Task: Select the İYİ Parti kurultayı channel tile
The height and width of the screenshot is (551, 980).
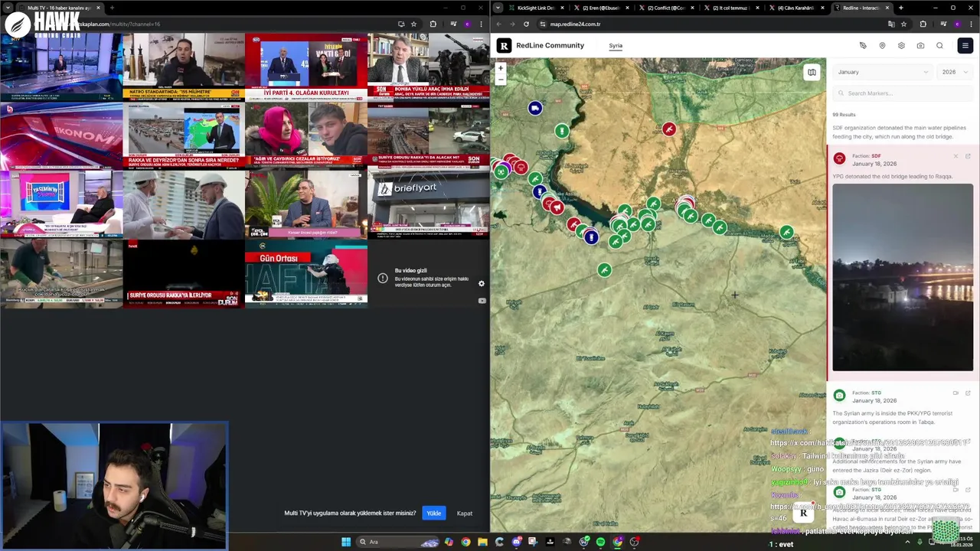Action: point(306,67)
